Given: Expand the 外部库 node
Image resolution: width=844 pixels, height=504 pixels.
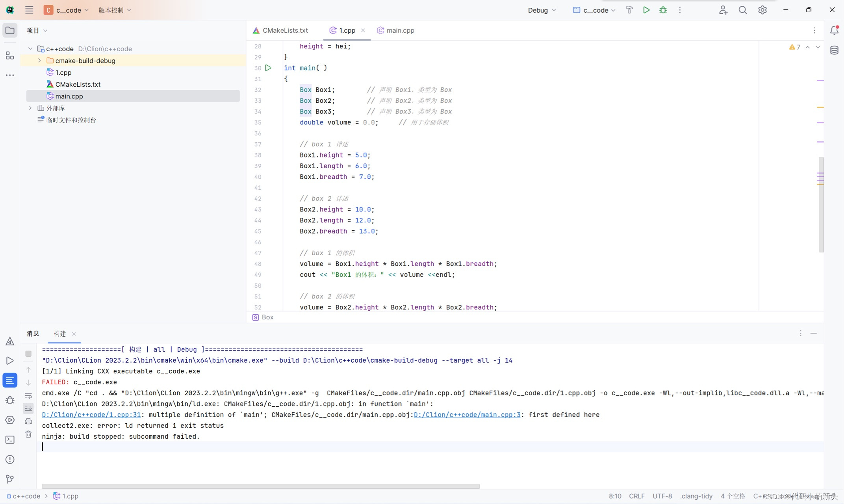Looking at the screenshot, I should point(30,108).
